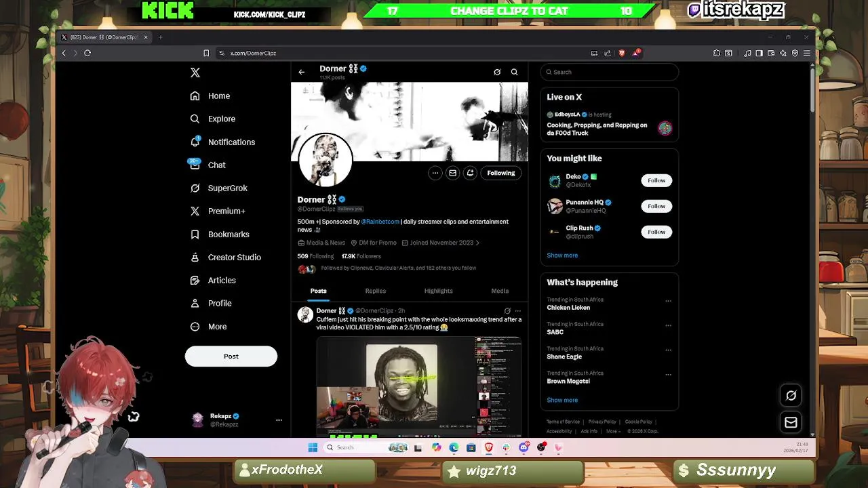Screen dimensions: 868x488
Task: Open Profile from the sidebar
Action: [211, 303]
